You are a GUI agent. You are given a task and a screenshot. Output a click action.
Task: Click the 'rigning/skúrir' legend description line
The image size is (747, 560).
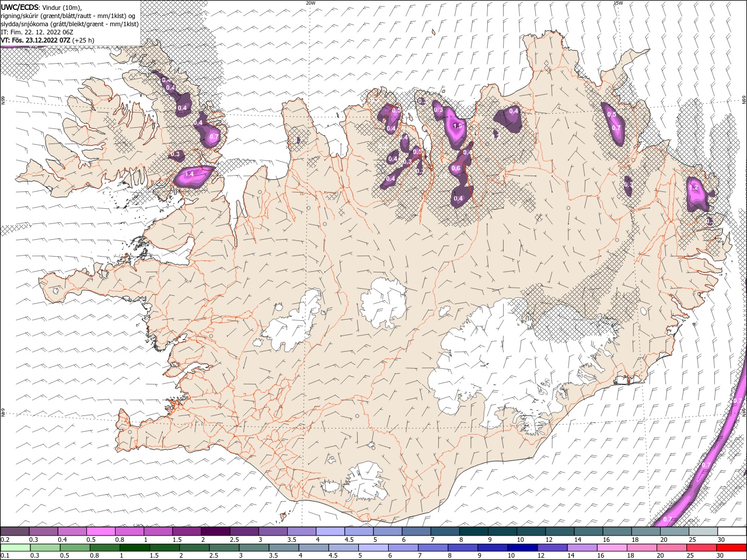[x=68, y=15]
